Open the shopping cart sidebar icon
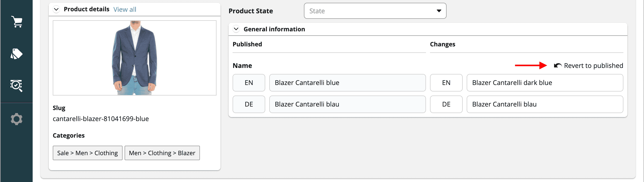 click(17, 22)
